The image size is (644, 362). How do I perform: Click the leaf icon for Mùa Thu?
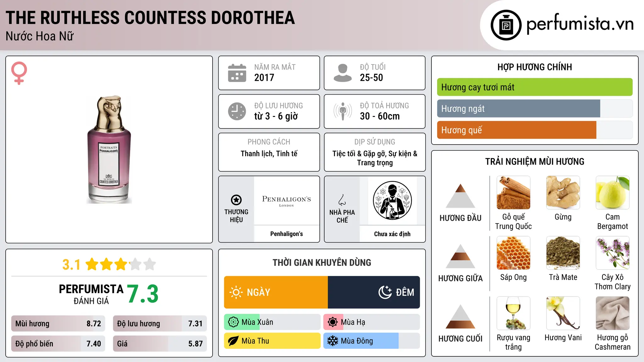coord(233,341)
